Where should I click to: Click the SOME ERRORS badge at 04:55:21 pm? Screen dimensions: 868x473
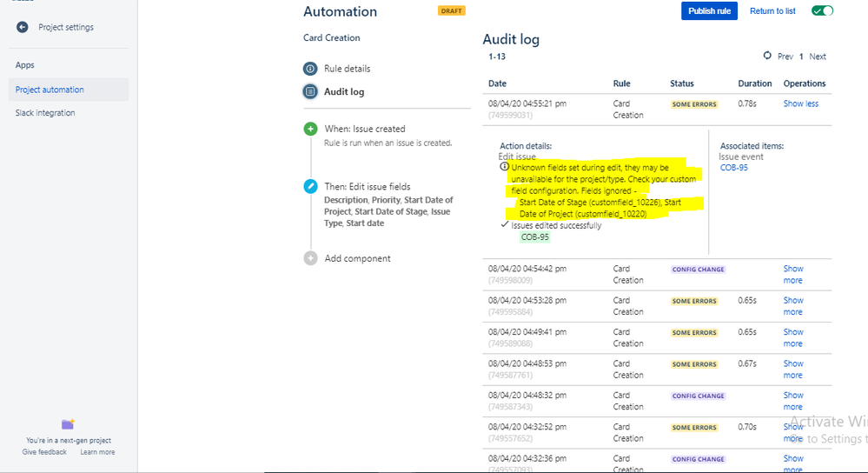coord(694,104)
